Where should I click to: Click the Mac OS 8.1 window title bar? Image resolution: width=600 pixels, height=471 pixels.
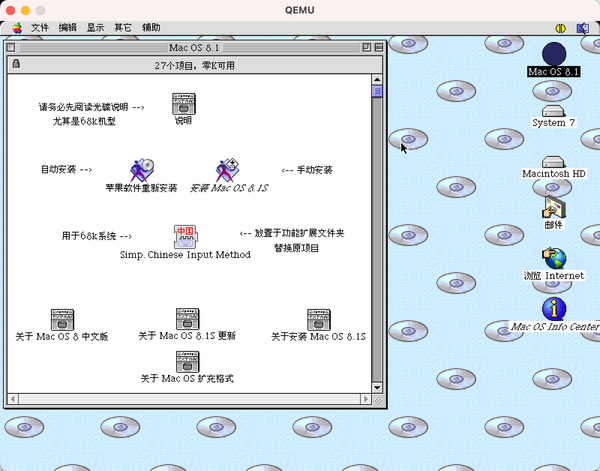[194, 47]
